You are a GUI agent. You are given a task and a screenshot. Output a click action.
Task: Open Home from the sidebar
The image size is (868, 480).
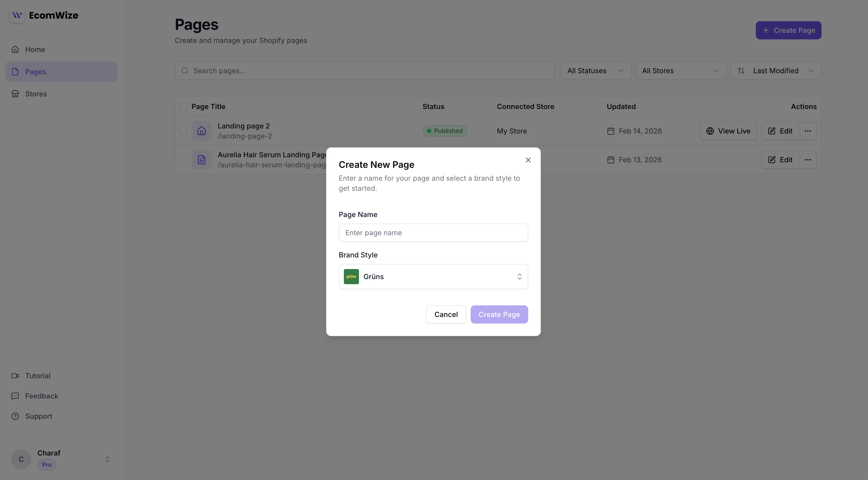35,49
